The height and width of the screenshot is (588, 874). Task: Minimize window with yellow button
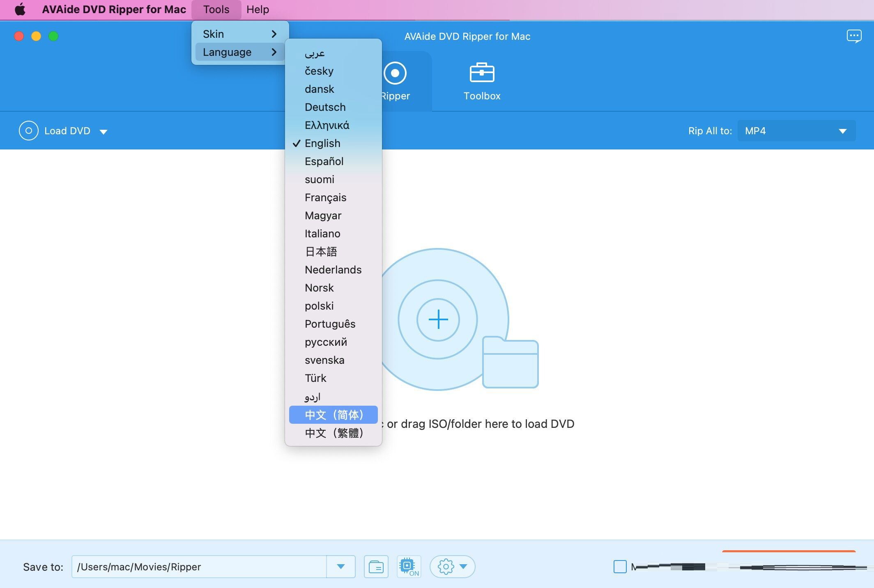coord(36,36)
